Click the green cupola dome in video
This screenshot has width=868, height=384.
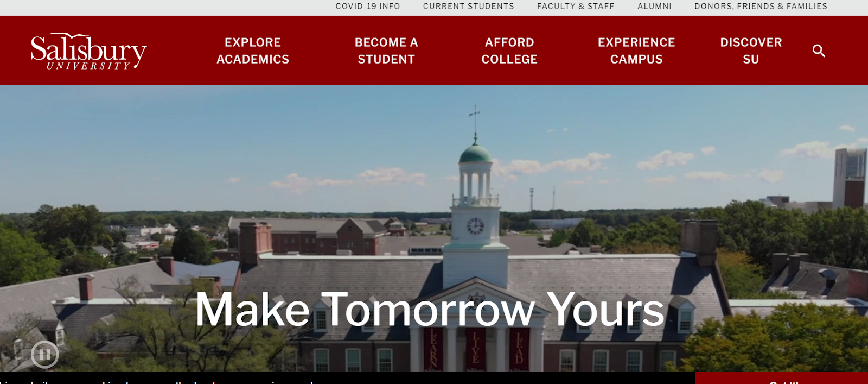coord(476,153)
